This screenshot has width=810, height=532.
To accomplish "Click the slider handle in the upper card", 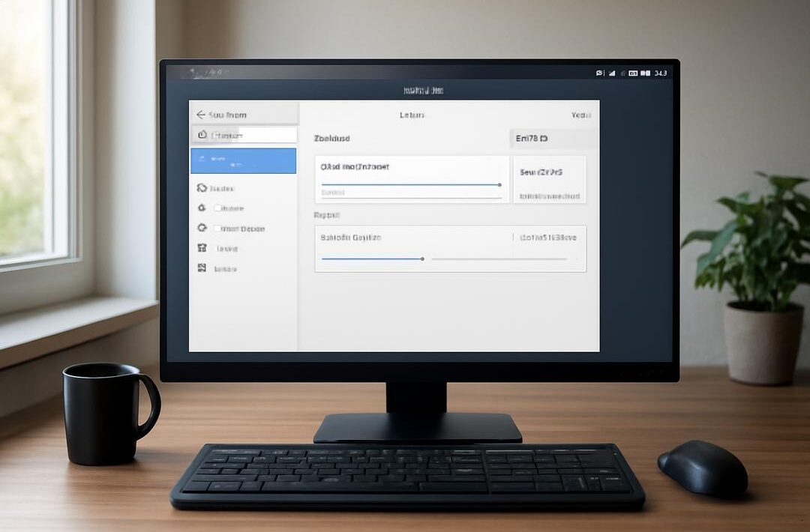I will [x=499, y=185].
